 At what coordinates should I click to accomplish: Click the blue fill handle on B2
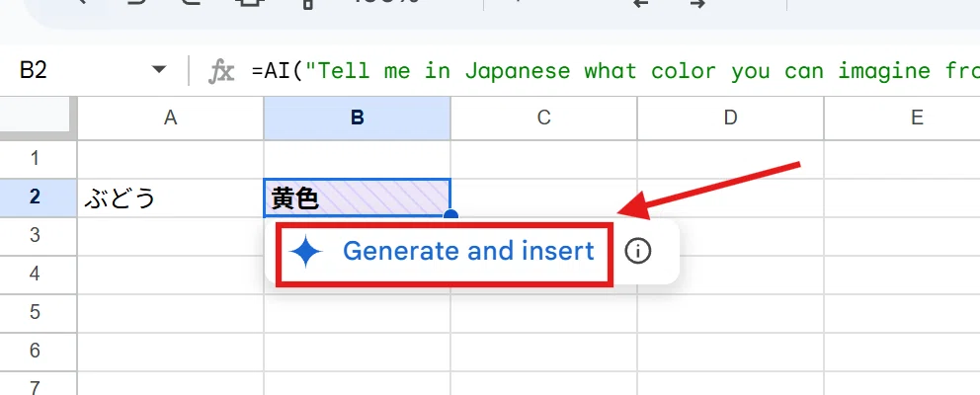coord(450,215)
